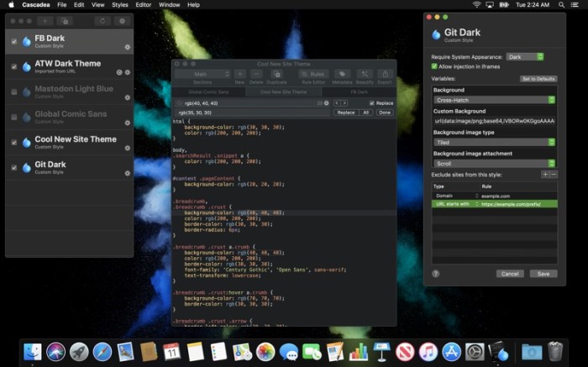The image size is (588, 367).
Task: Switch to the FB Dark tab
Action: click(359, 91)
